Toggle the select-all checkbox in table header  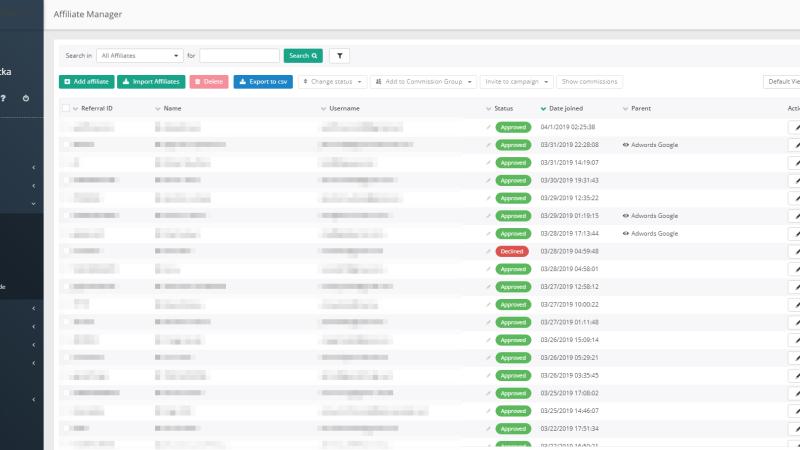point(65,108)
